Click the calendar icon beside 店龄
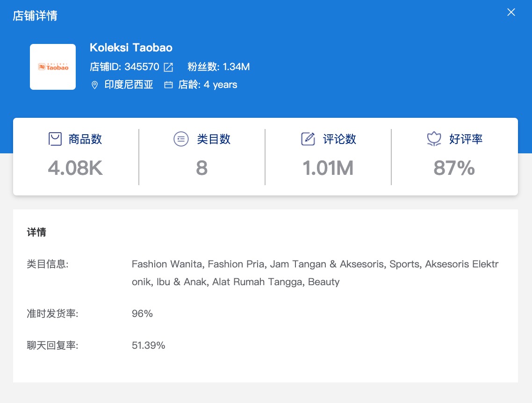532x403 pixels. pos(168,85)
